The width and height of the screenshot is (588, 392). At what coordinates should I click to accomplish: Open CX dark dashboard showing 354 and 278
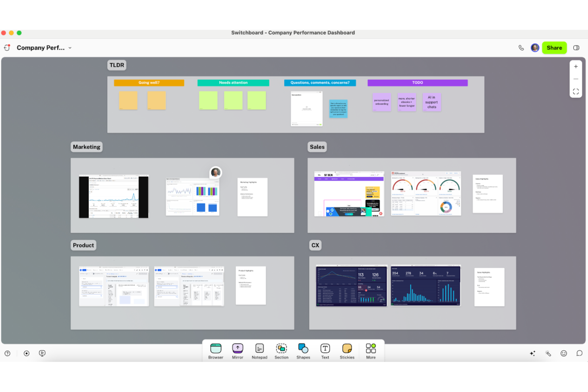coord(426,285)
